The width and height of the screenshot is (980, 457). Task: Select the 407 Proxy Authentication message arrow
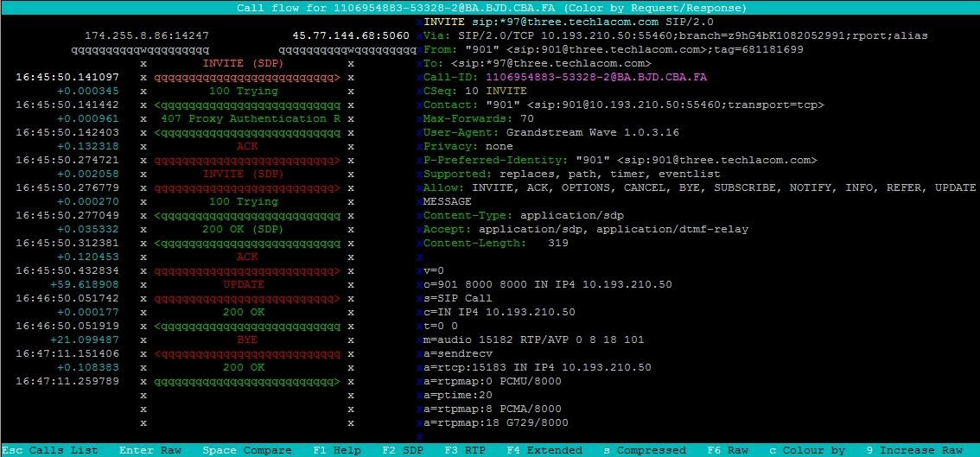(x=245, y=118)
